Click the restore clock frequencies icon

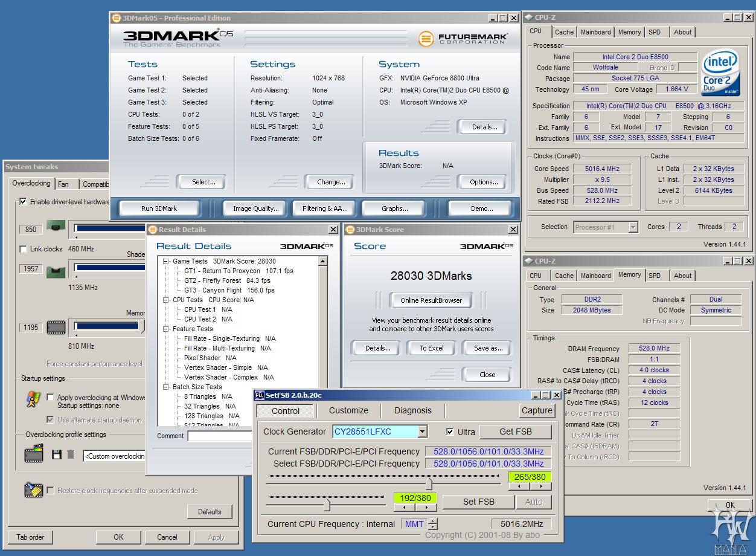pyautogui.click(x=34, y=490)
